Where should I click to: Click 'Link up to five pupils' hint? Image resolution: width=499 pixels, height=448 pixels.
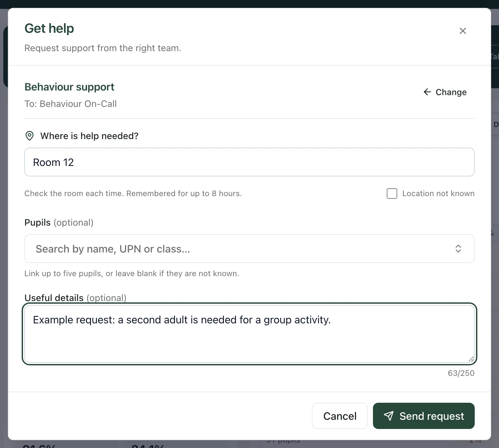[132, 274]
